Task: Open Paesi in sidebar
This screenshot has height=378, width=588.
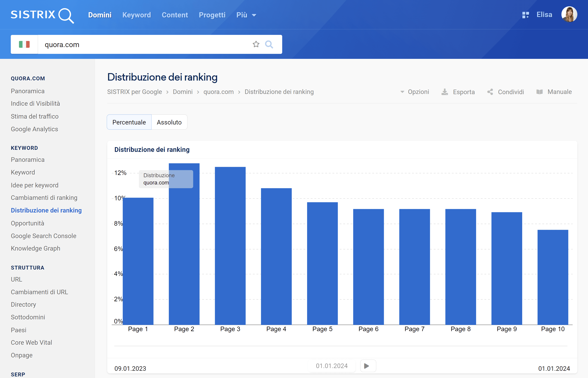Action: pos(19,330)
